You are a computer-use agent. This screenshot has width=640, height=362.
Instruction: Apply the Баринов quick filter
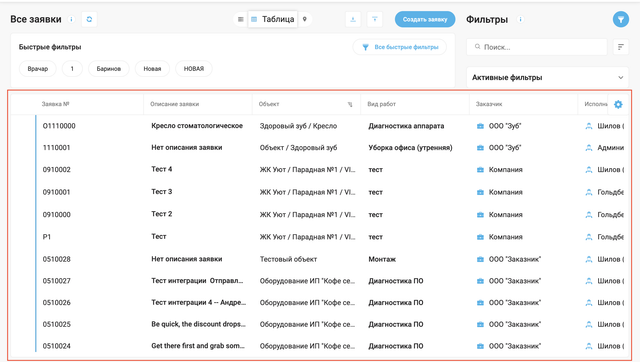(x=109, y=69)
